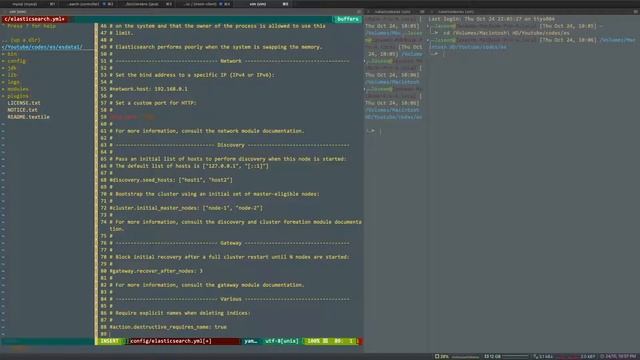Click line number 89 in the gutter
640x360 pixels.
(x=103, y=334)
